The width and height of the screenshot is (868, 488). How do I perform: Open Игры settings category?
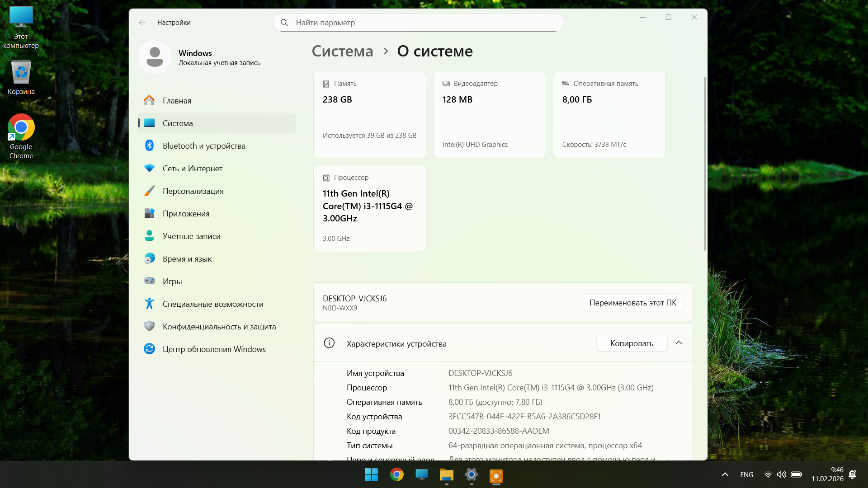point(172,282)
